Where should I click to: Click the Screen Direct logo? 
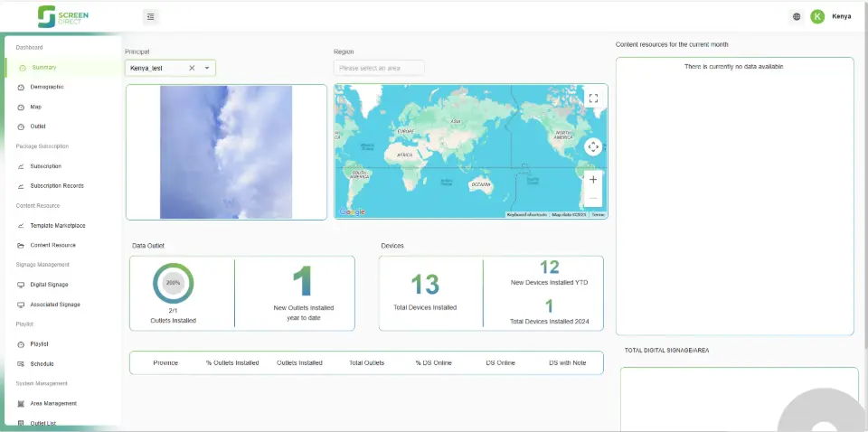click(x=62, y=16)
